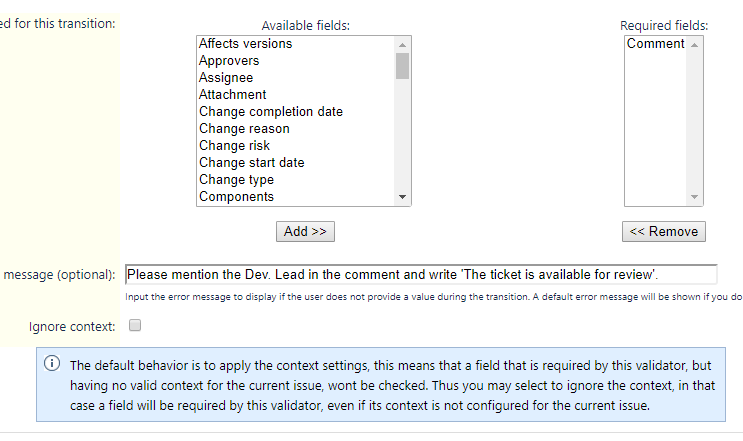Select 'Attachment' in the Available fields list

296,95
